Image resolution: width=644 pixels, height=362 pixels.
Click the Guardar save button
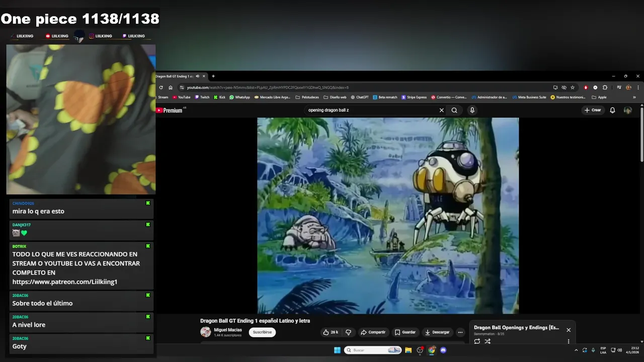point(405,332)
